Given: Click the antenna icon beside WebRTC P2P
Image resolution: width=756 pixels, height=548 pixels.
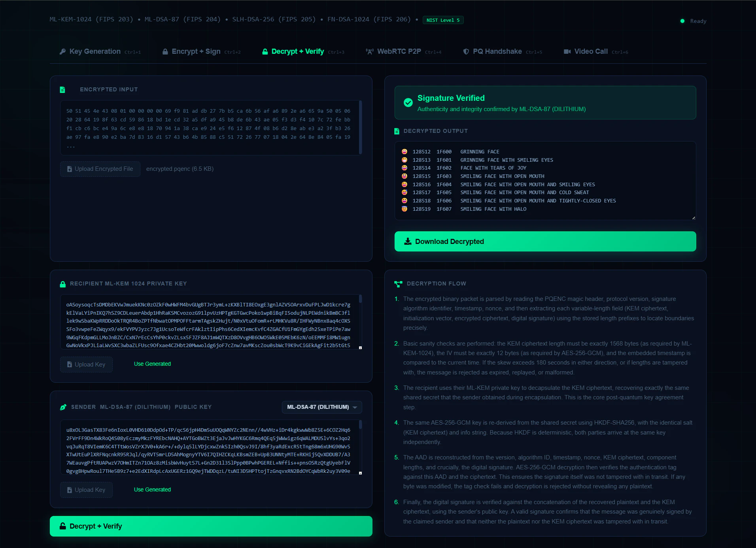Looking at the screenshot, I should (370, 51).
